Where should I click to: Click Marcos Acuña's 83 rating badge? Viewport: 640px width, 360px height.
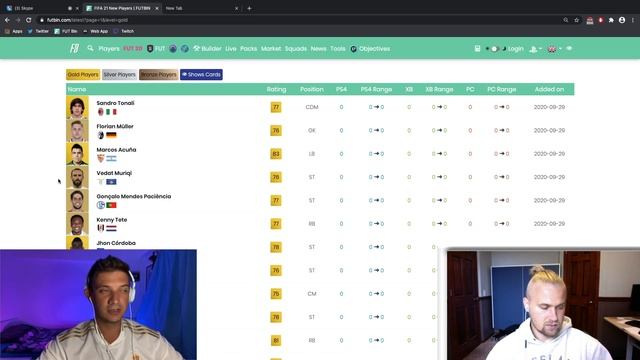(x=276, y=154)
